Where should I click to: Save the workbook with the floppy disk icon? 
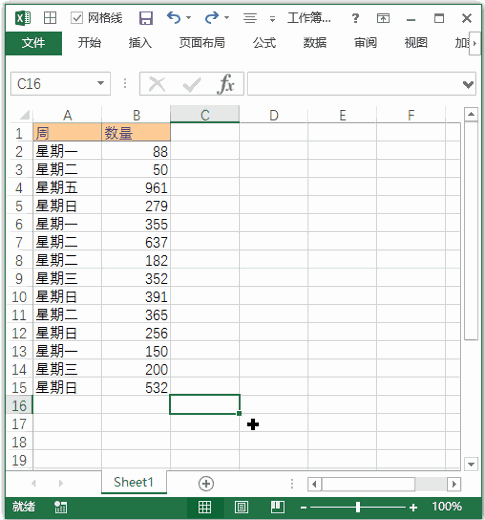tap(146, 18)
